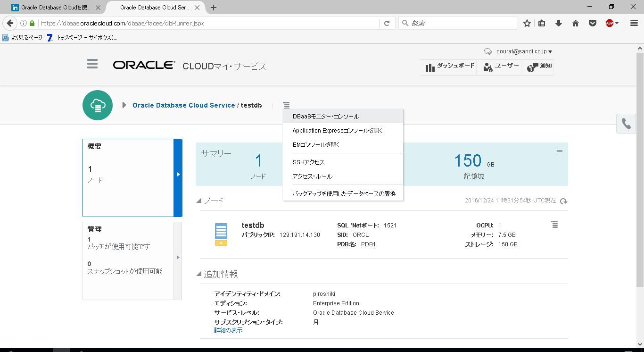The height and width of the screenshot is (352, 644).
Task: Click the Oracle Database Cloud Service breadcrumb
Action: (183, 105)
